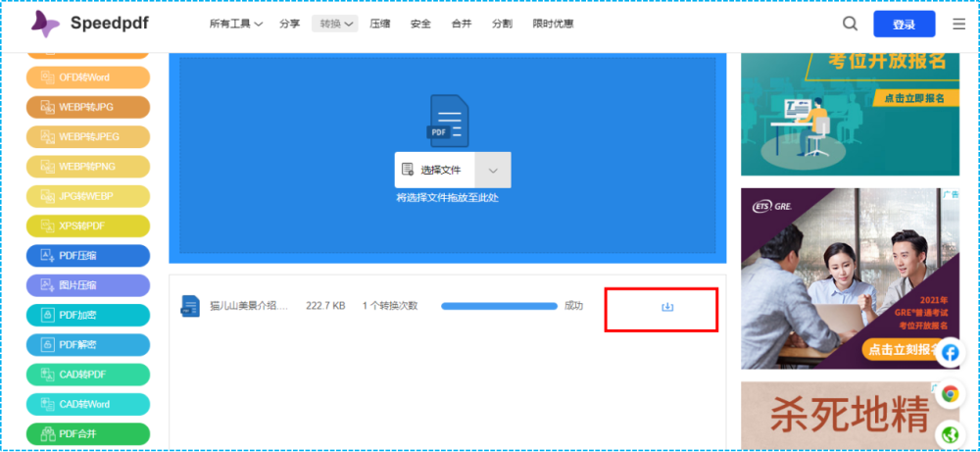Viewport: 980px width, 452px height.
Task: Open the 分享 menu item
Action: click(289, 24)
